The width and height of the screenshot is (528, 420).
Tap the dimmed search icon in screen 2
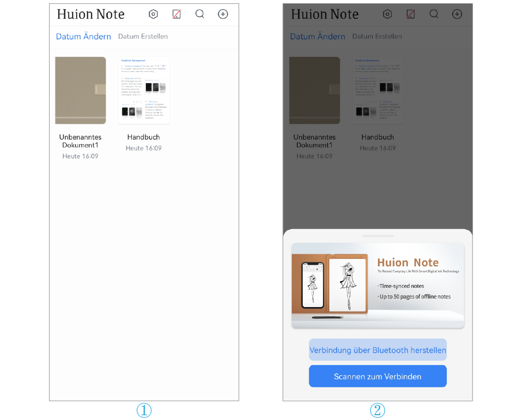click(x=434, y=14)
